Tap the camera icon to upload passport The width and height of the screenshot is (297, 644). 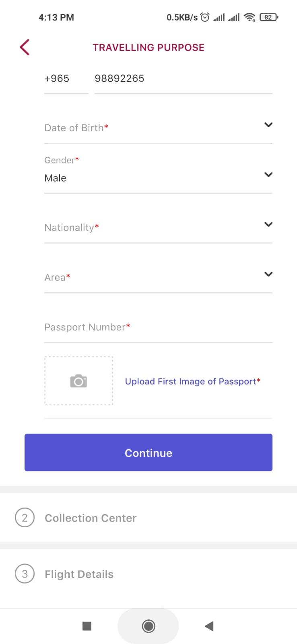[78, 381]
